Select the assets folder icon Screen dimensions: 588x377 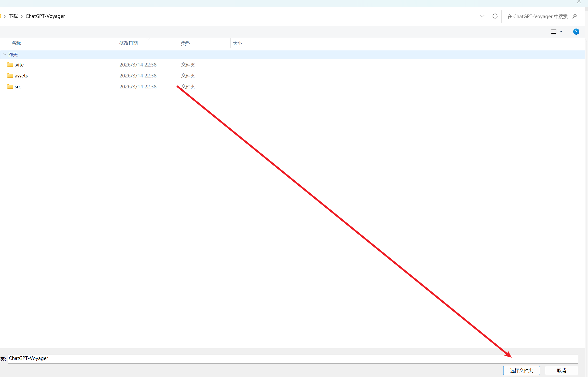10,76
